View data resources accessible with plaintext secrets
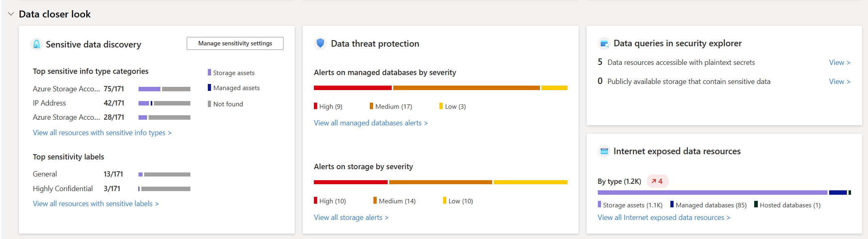The height and width of the screenshot is (239, 868). [x=839, y=62]
